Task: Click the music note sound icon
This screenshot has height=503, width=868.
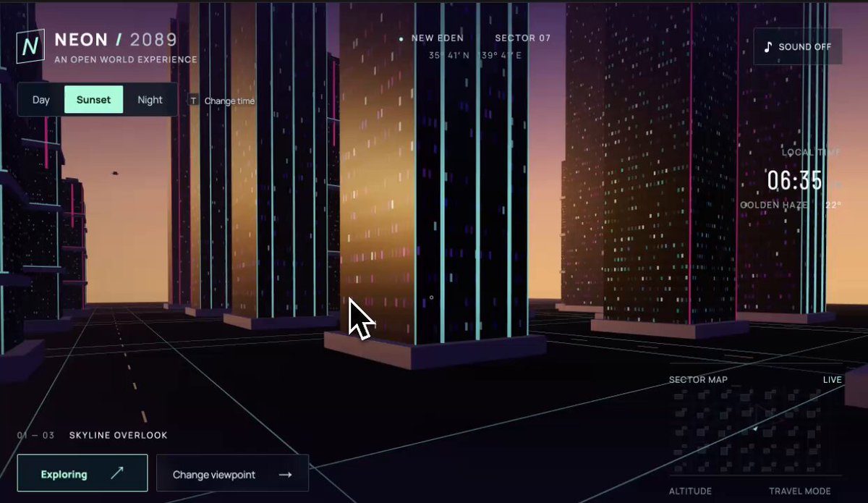Action: 768,47
